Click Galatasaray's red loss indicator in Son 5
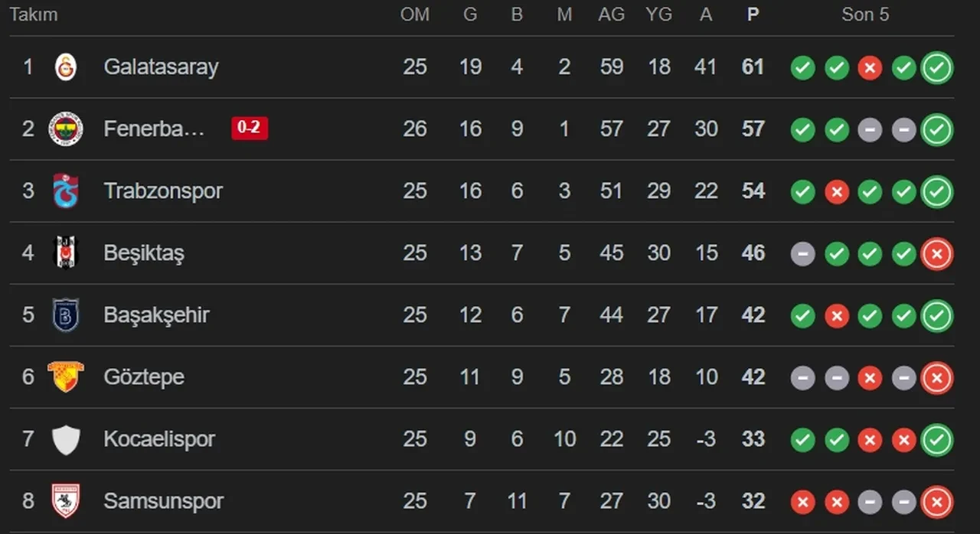The image size is (980, 534). [x=870, y=67]
